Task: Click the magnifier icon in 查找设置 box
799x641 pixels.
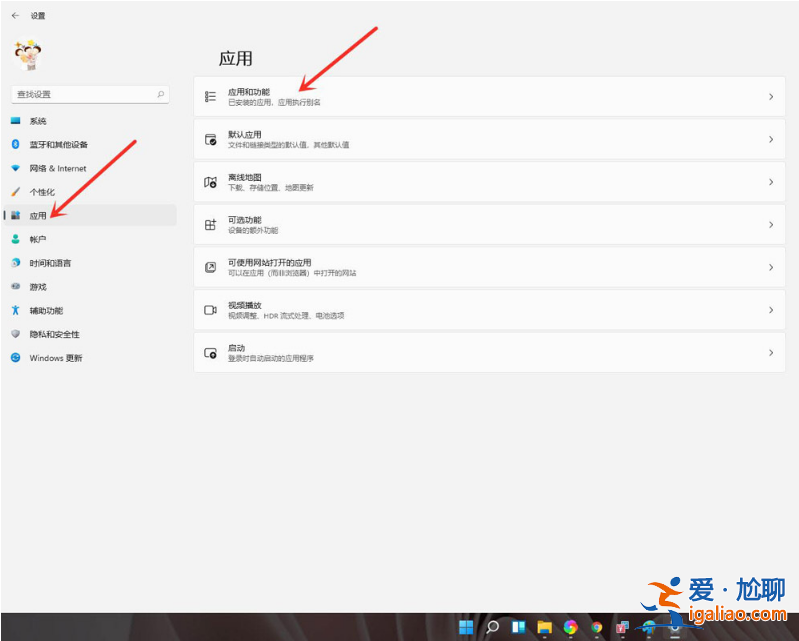Action: coord(161,94)
